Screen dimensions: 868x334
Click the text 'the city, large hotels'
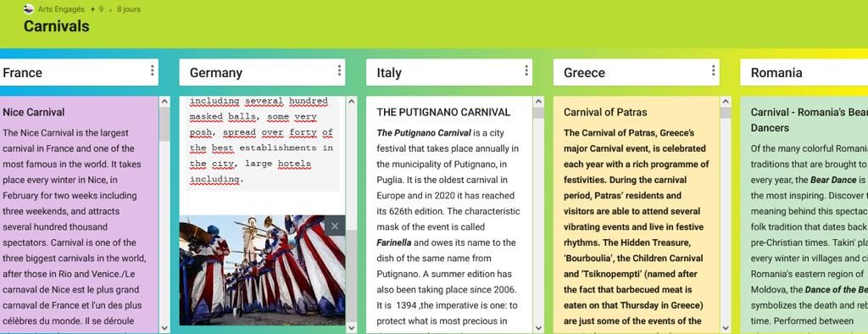tap(250, 164)
